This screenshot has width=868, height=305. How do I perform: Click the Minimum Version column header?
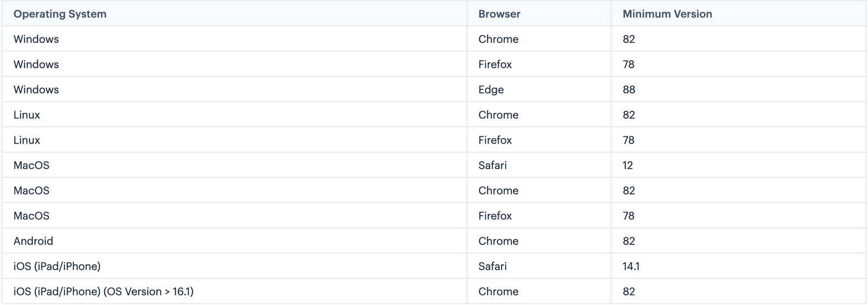(x=667, y=14)
